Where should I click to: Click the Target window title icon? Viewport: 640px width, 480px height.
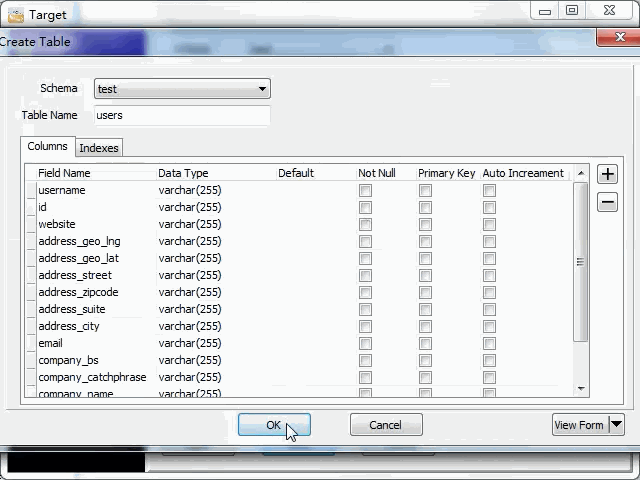coord(15,14)
